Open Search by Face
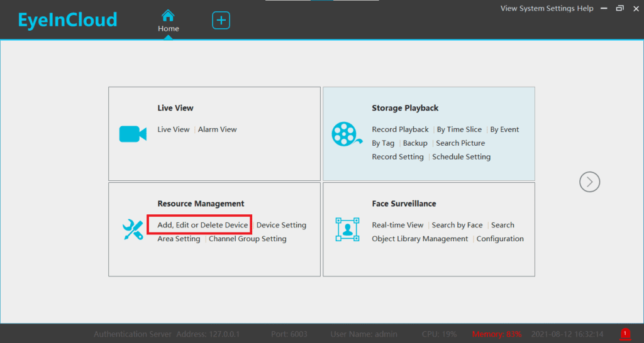 pos(457,225)
